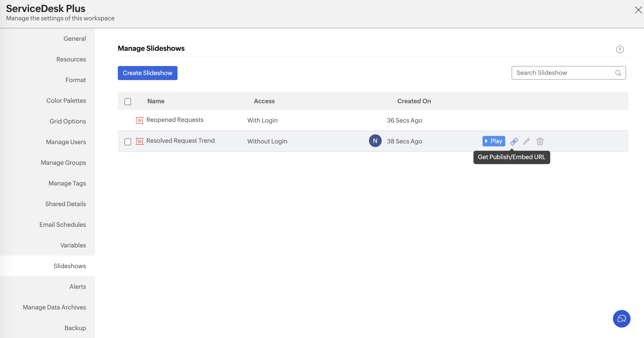Open the help question mark icon
644x338 pixels.
[x=620, y=50]
